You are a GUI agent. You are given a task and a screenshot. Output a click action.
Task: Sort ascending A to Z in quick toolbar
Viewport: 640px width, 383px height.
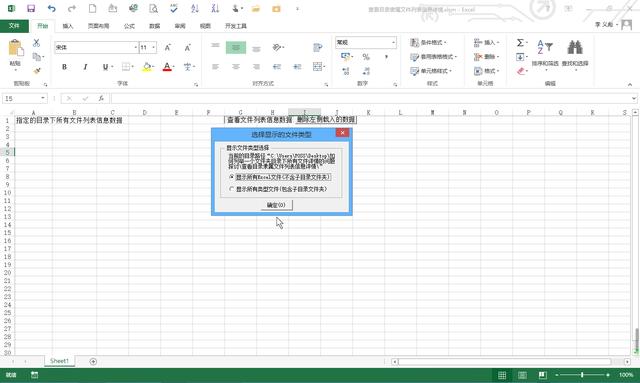(x=195, y=9)
